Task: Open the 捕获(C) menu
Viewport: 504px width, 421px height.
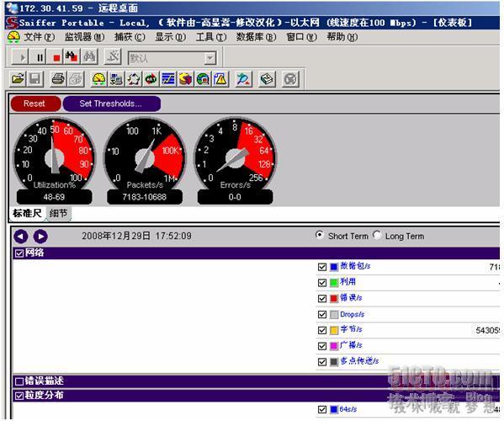Action: tap(130, 37)
